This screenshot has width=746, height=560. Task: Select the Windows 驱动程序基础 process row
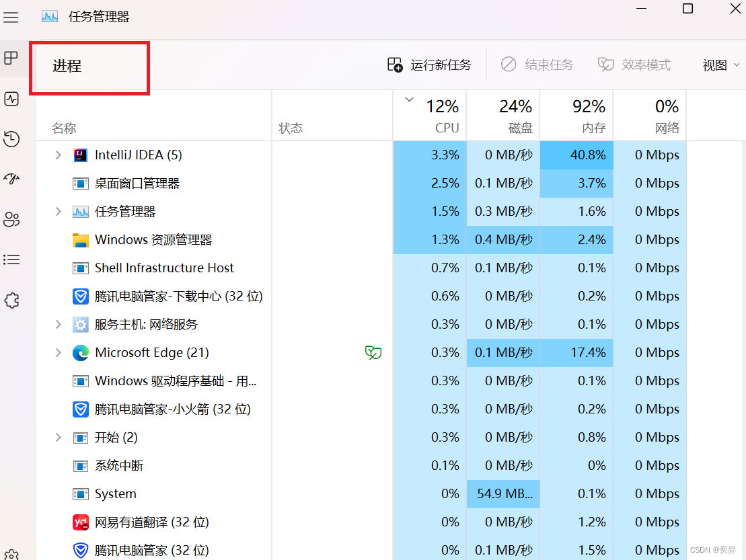click(x=362, y=381)
